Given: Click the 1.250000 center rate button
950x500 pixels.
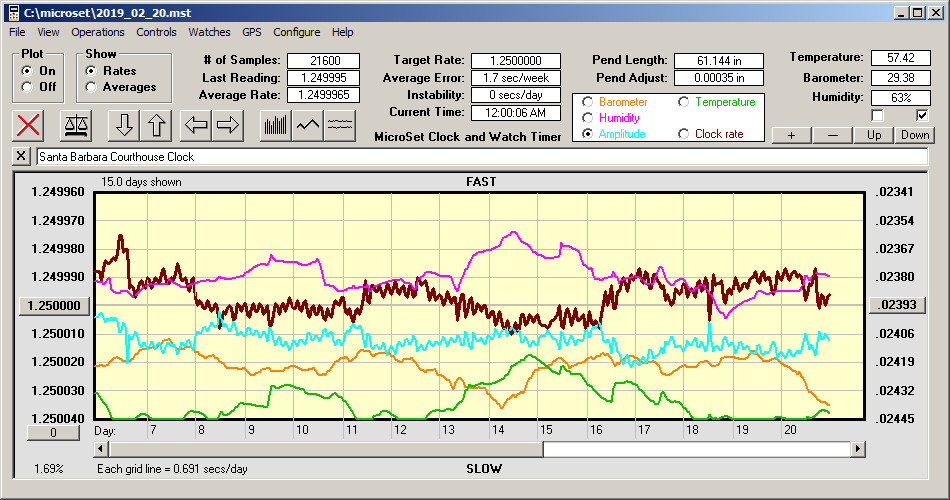Looking at the screenshot, I should (55, 305).
